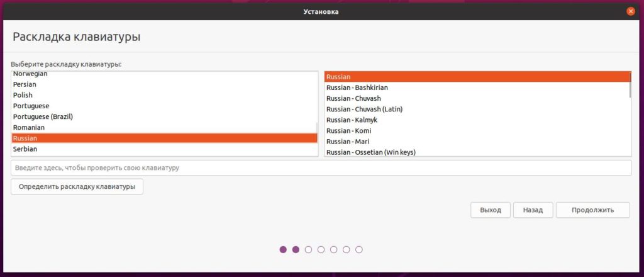Select Romanian keyboard language

(x=29, y=127)
